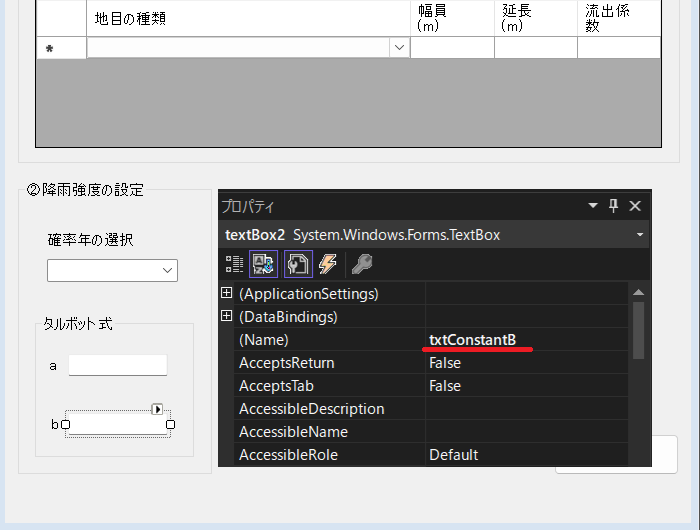This screenshot has width=700, height=530.
Task: Open the 地目の種類 dropdown in the grid row
Action: coord(399,48)
